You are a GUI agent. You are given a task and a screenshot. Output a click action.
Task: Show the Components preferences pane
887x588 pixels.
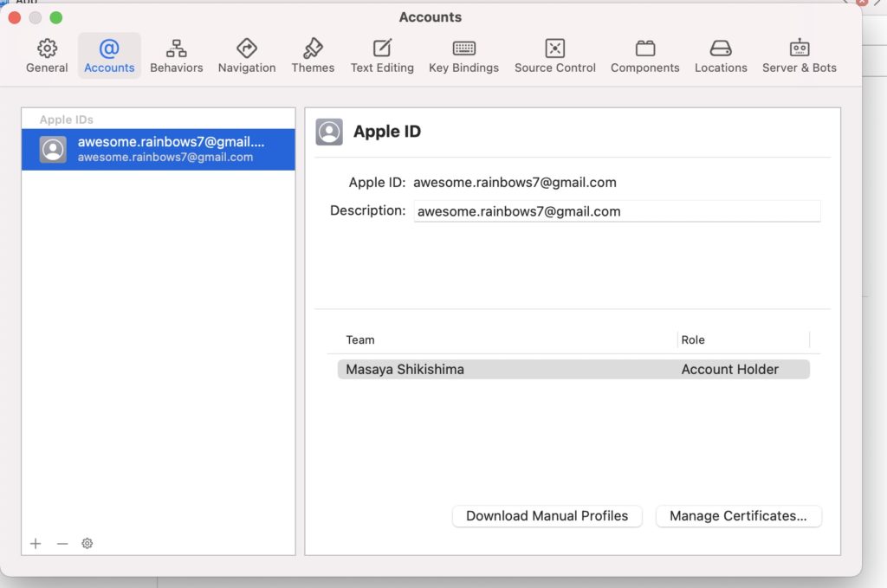(x=644, y=56)
